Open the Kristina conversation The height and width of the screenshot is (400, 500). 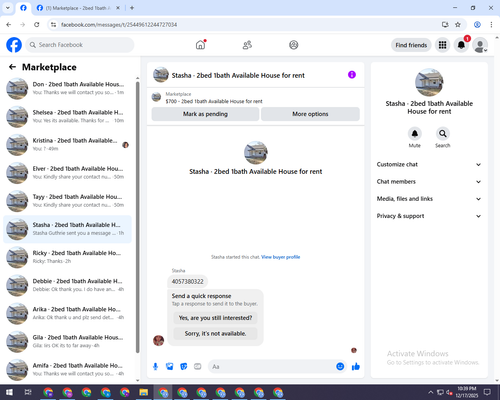point(68,145)
